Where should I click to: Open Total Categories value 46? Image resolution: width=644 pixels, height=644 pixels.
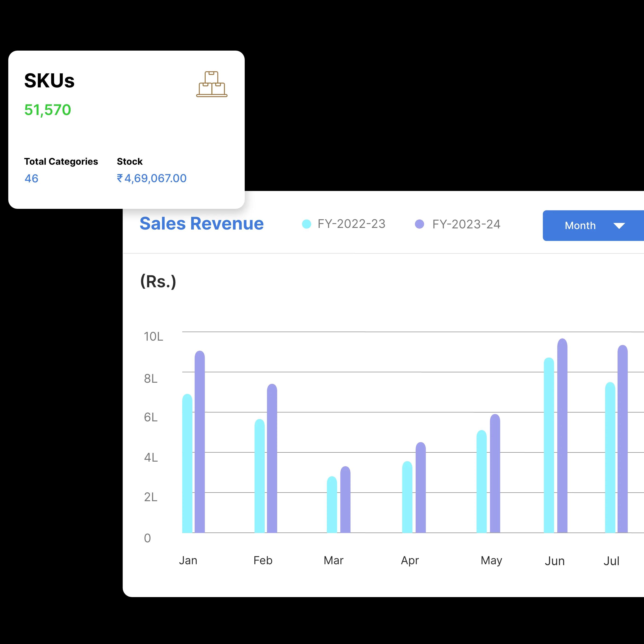click(31, 178)
